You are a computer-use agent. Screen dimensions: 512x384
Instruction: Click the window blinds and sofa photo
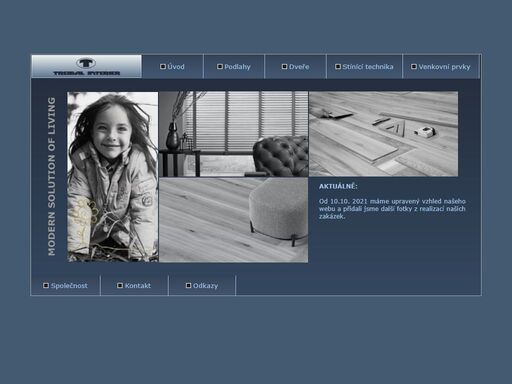pos(234,134)
